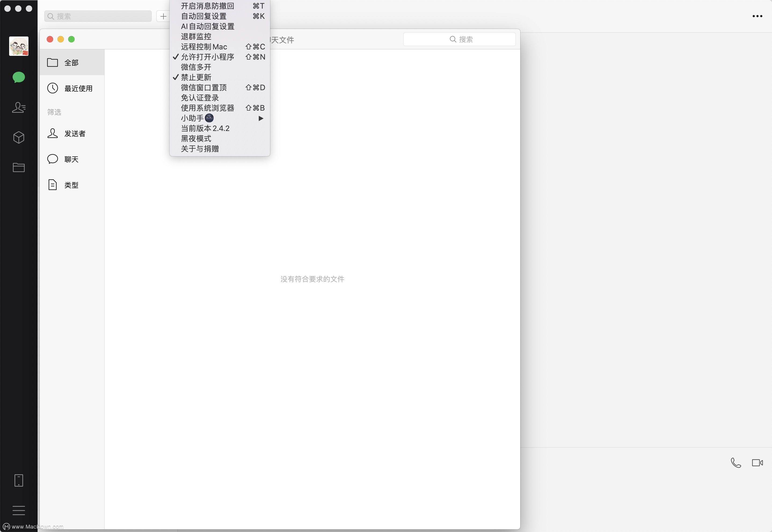Disable the 禁止更新 option
Image resolution: width=772 pixels, height=532 pixels.
click(196, 77)
